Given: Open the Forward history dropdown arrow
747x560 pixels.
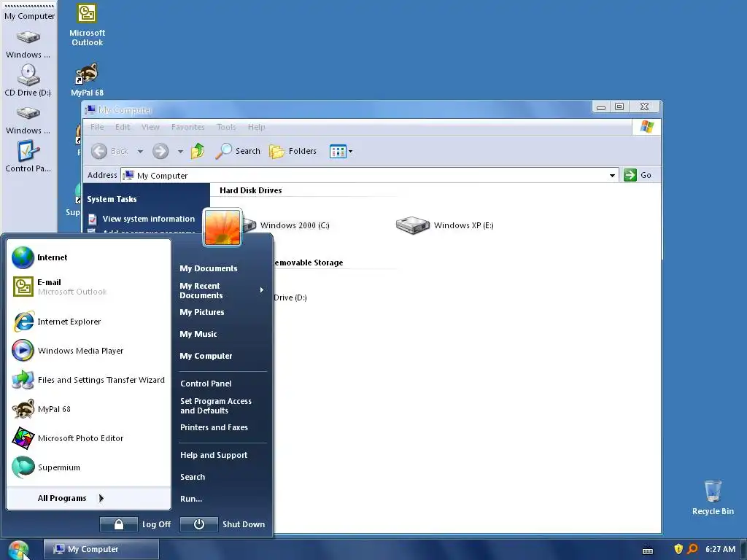Looking at the screenshot, I should [x=180, y=152].
